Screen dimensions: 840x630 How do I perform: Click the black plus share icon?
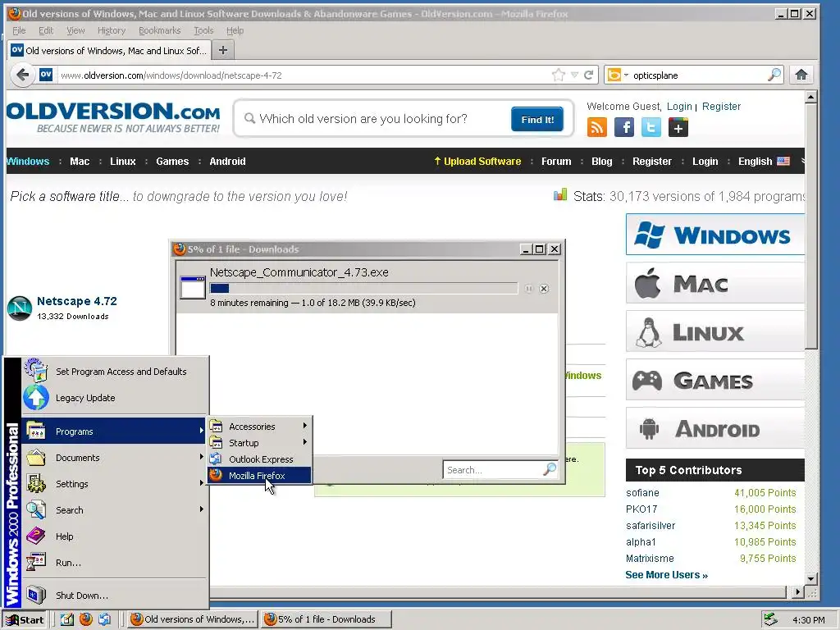coord(678,127)
